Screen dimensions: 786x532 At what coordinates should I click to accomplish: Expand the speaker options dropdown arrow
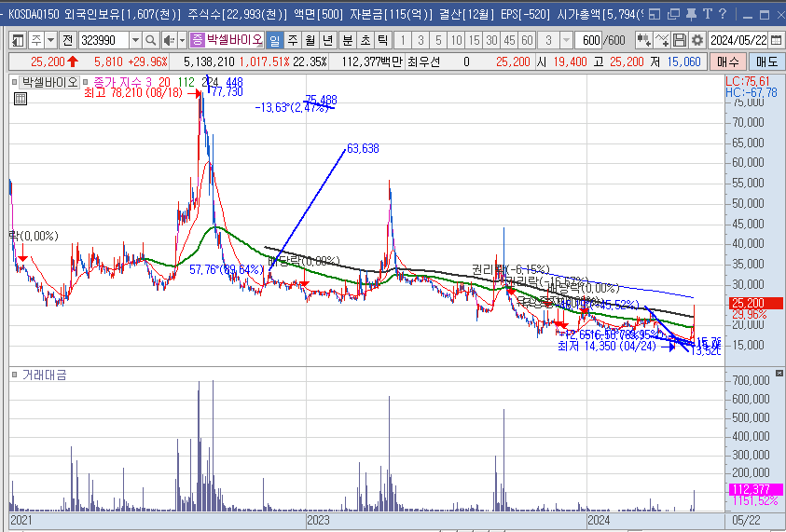click(182, 39)
